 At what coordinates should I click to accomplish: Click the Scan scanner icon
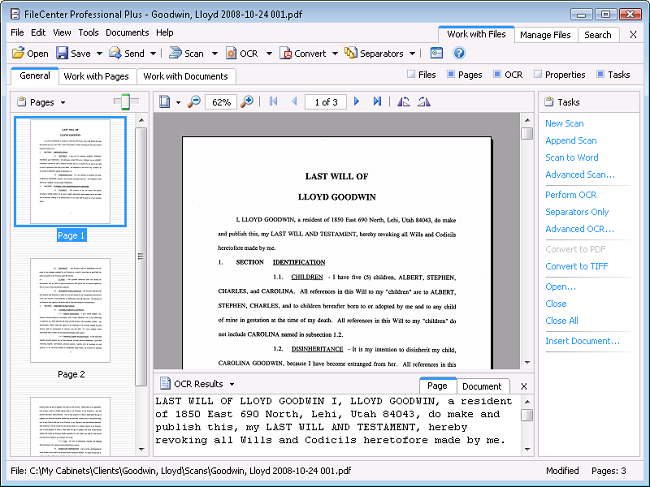pos(175,53)
